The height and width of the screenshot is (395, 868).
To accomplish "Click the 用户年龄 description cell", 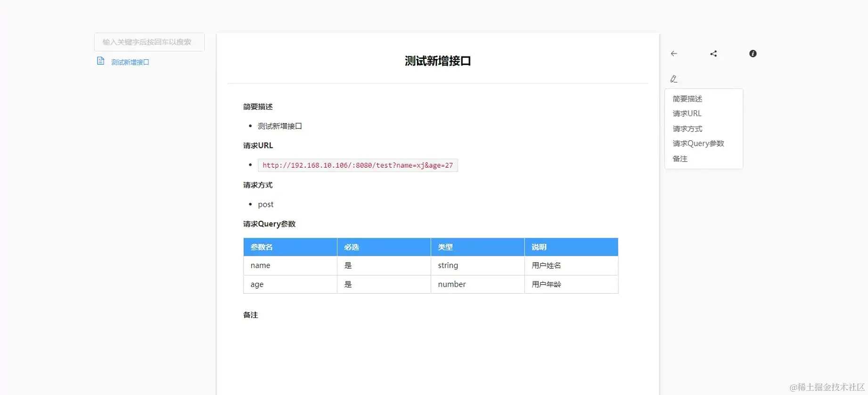I will (x=572, y=284).
